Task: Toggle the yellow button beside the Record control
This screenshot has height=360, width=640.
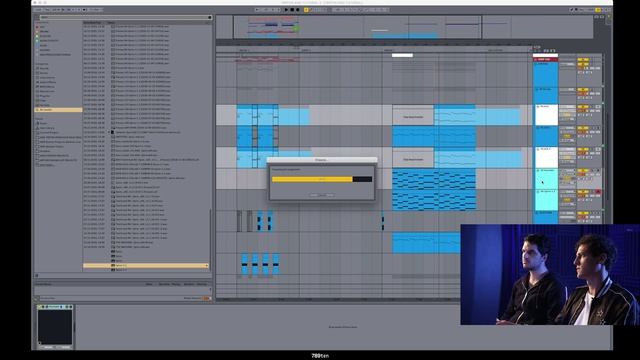Action: (306, 9)
